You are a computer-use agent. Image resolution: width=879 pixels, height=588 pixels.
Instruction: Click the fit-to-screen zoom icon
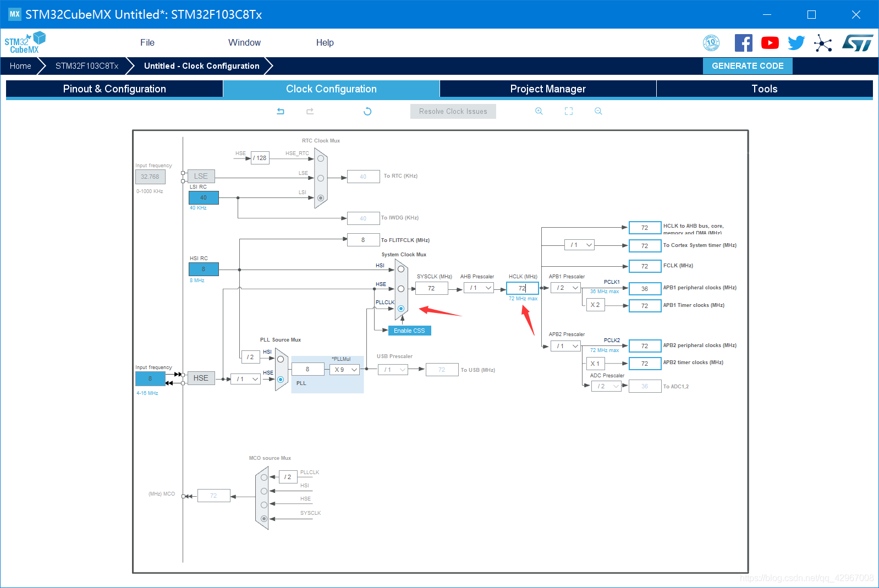click(569, 111)
